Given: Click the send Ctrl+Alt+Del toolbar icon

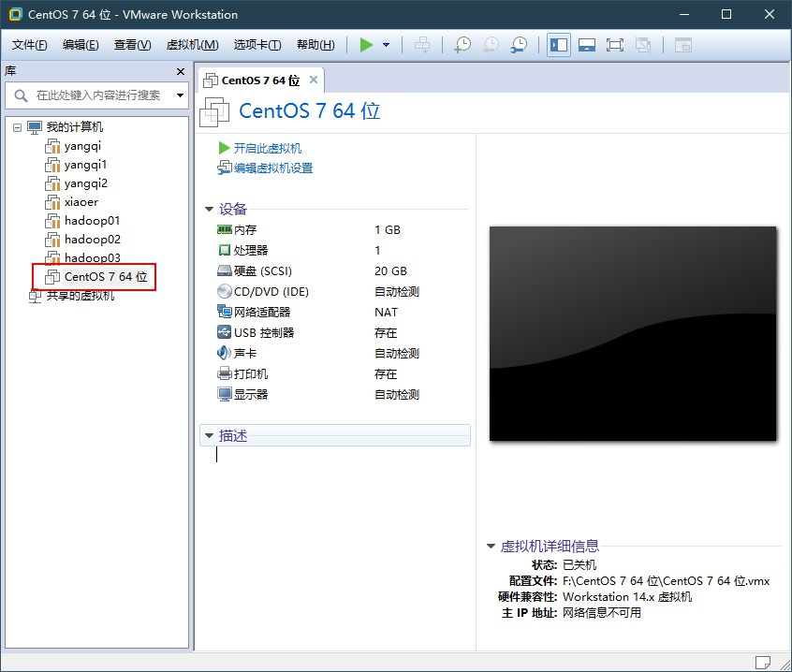Looking at the screenshot, I should 422,45.
